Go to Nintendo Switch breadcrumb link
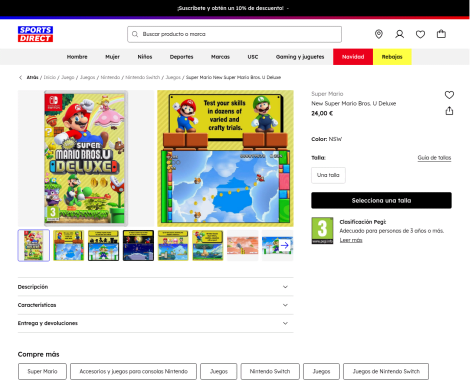Image resolution: width=475 pixels, height=380 pixels. tap(142, 77)
